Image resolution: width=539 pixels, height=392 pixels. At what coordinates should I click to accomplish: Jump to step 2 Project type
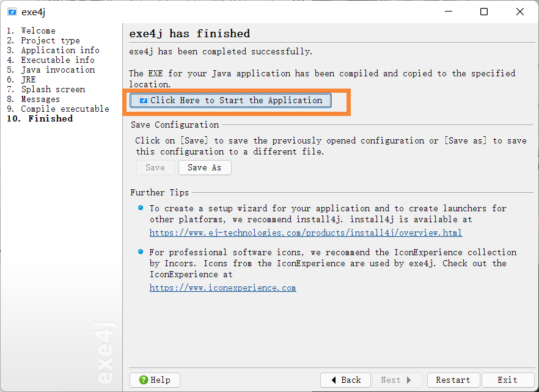coord(43,40)
